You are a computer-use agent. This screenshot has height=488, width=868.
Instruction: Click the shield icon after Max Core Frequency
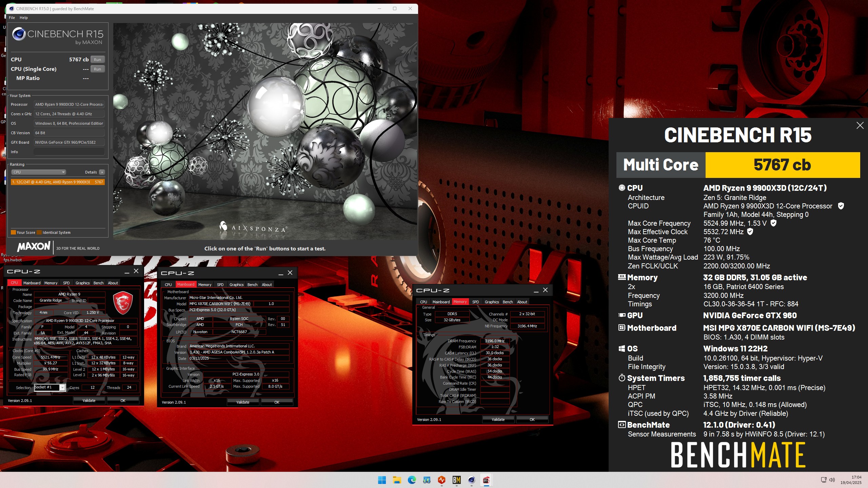click(773, 223)
